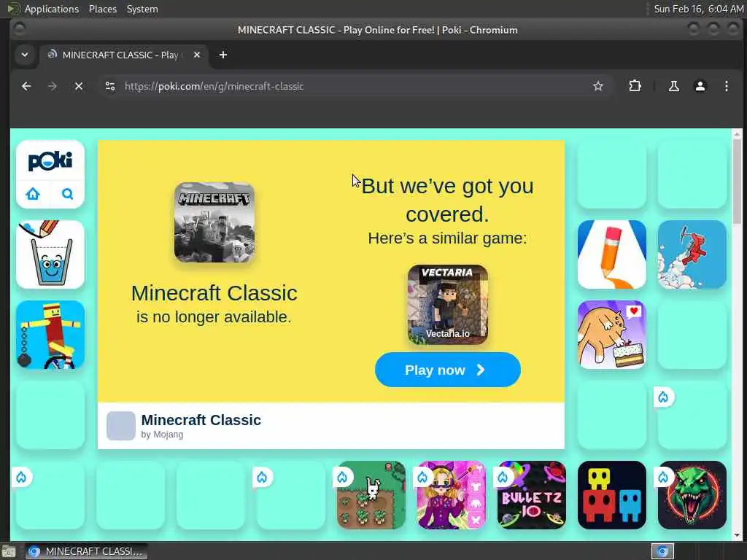747x560 pixels.
Task: Open Poki search magnifier icon
Action: click(67, 194)
